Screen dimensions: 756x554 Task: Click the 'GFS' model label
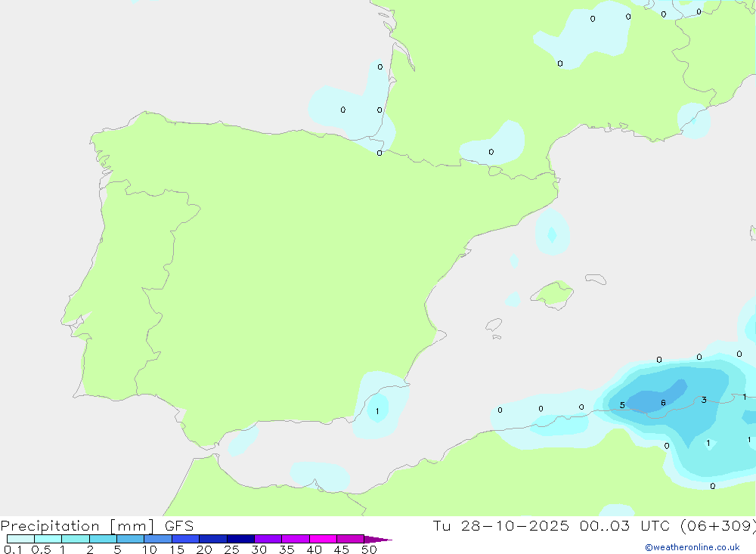(179, 526)
